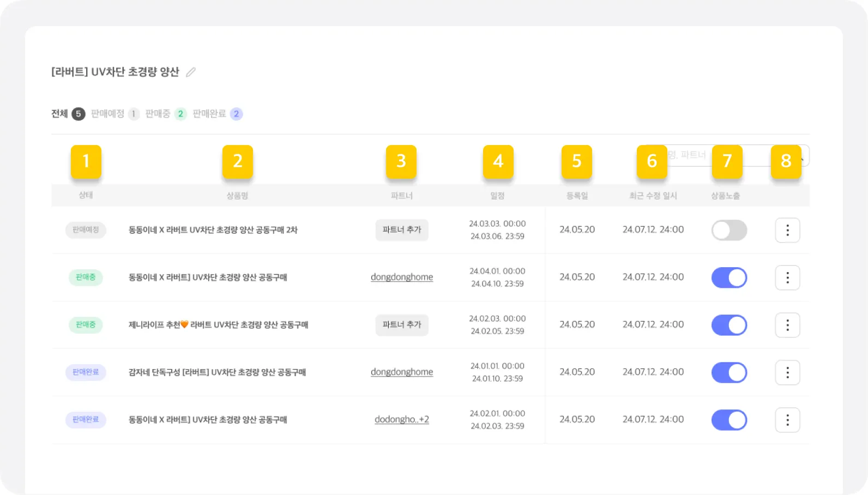The image size is (868, 495).
Task: Click the 상품명 column header
Action: point(237,195)
